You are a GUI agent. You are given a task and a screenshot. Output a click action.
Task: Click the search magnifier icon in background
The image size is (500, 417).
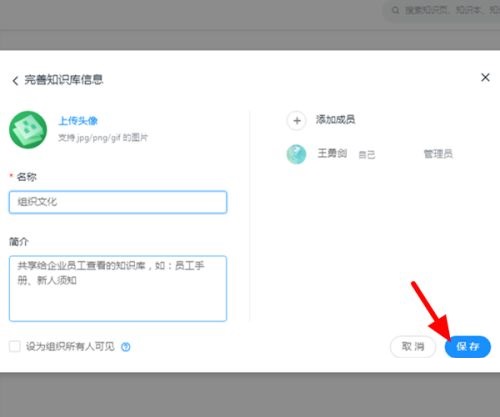pos(395,10)
